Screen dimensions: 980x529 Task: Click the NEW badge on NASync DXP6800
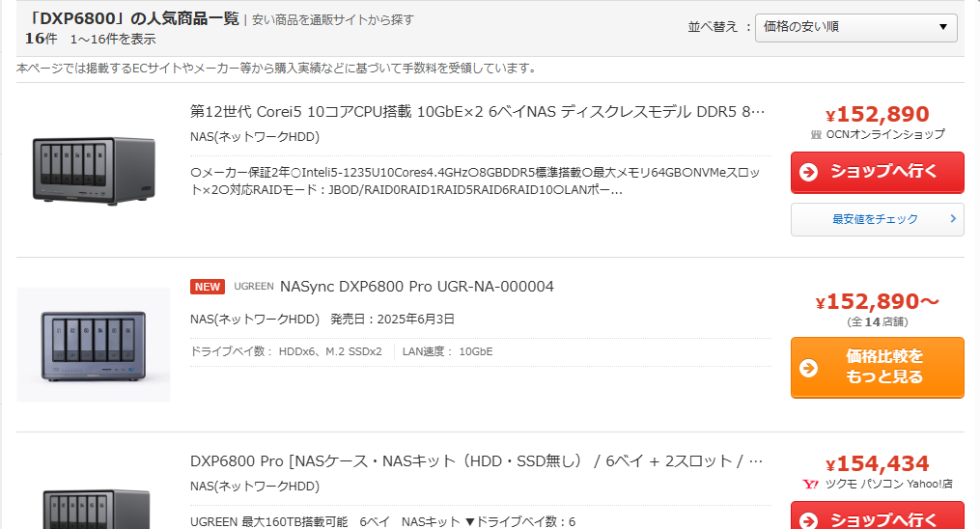point(207,287)
